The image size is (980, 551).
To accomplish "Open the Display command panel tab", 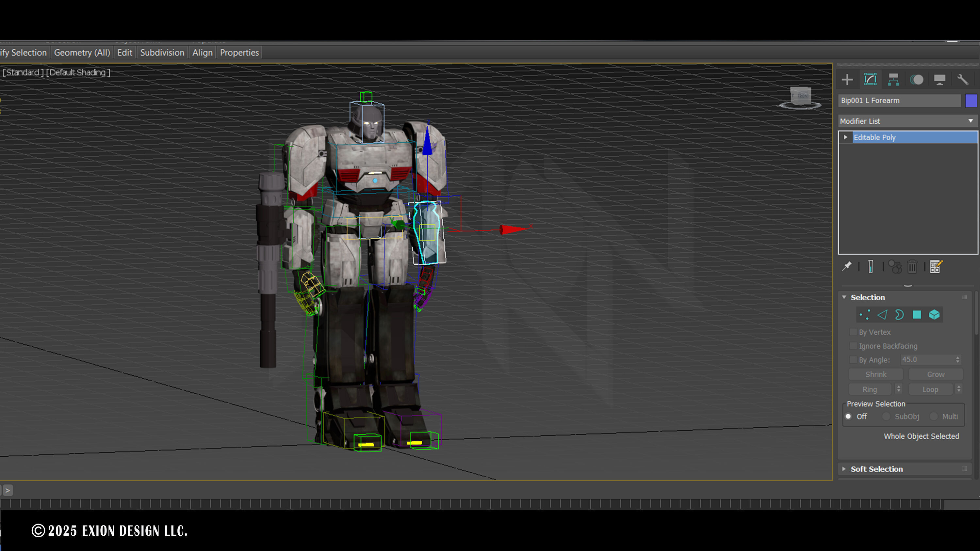I will (x=939, y=79).
